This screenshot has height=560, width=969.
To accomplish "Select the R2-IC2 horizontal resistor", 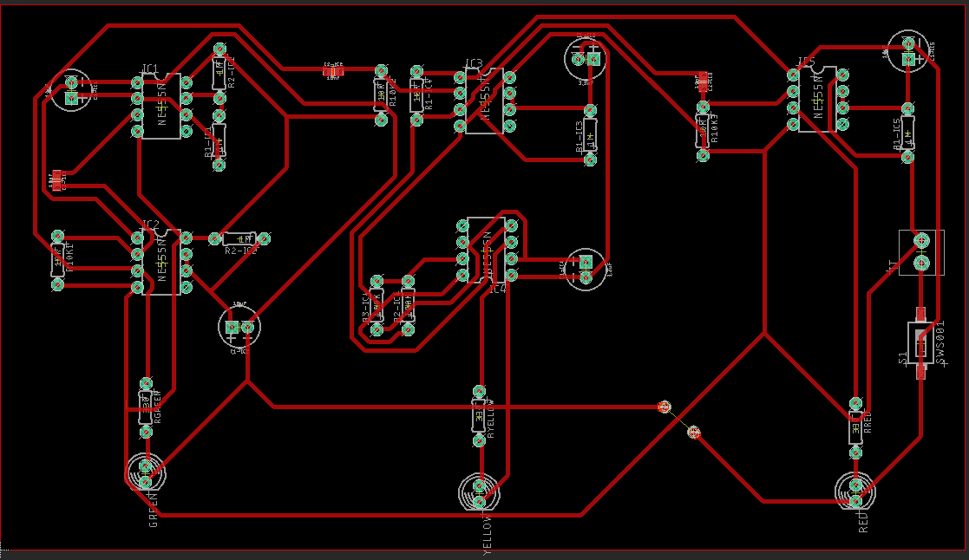I will (239, 238).
